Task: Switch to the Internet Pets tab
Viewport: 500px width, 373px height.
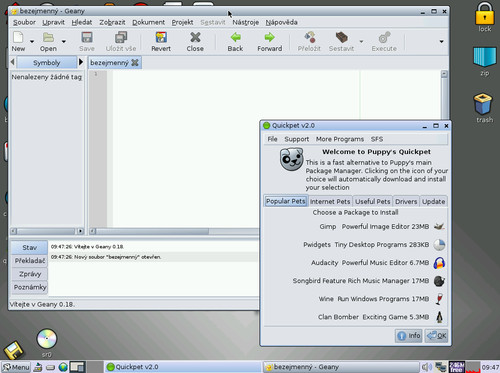Action: click(x=330, y=201)
